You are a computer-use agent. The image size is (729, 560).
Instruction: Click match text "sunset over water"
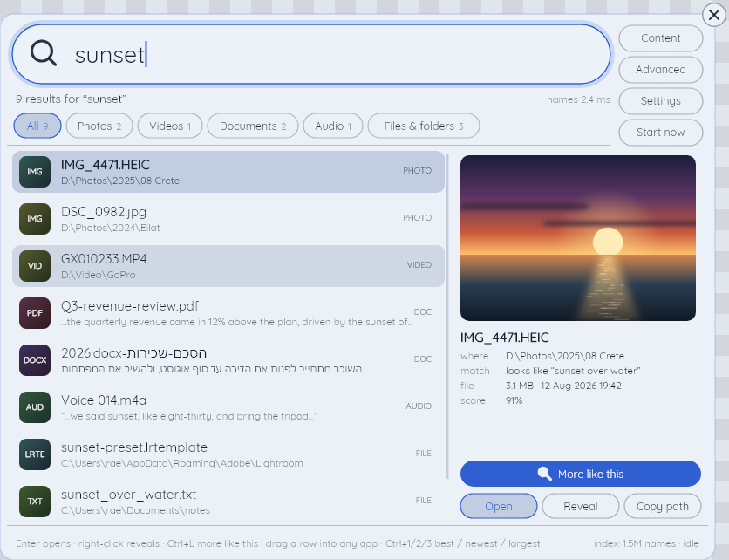573,371
